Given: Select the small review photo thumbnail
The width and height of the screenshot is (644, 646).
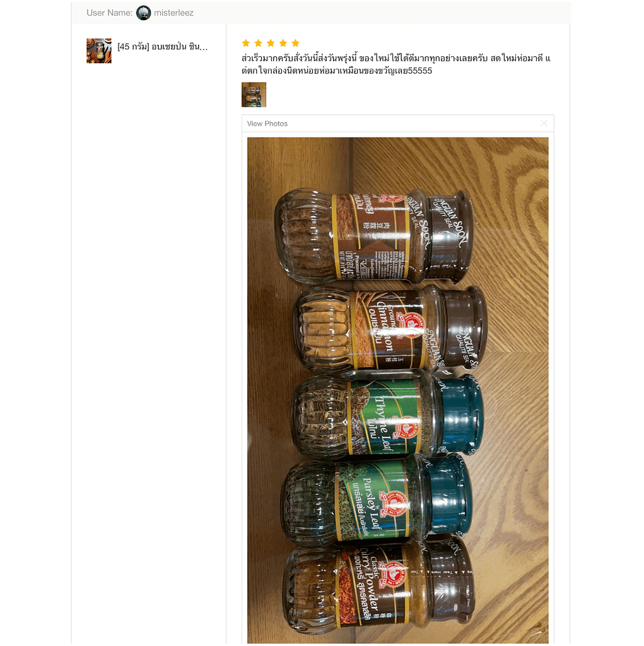Looking at the screenshot, I should [254, 95].
